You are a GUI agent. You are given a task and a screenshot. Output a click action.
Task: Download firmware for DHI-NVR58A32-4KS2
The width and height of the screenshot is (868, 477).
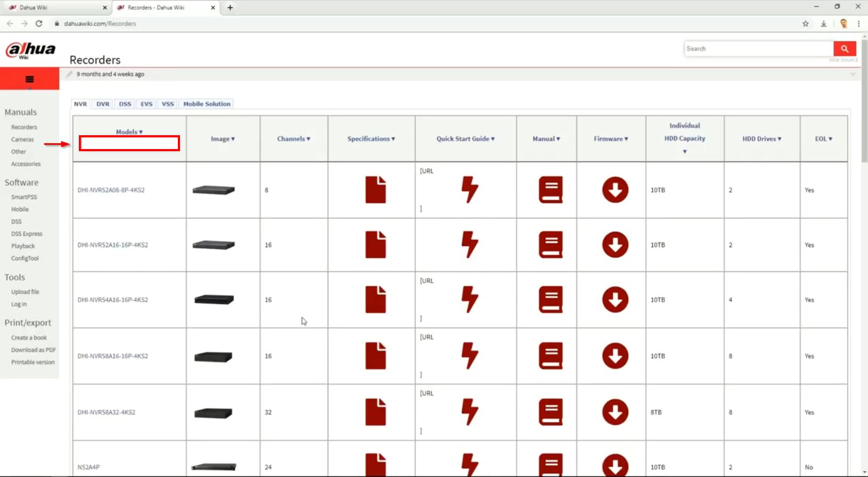(615, 413)
